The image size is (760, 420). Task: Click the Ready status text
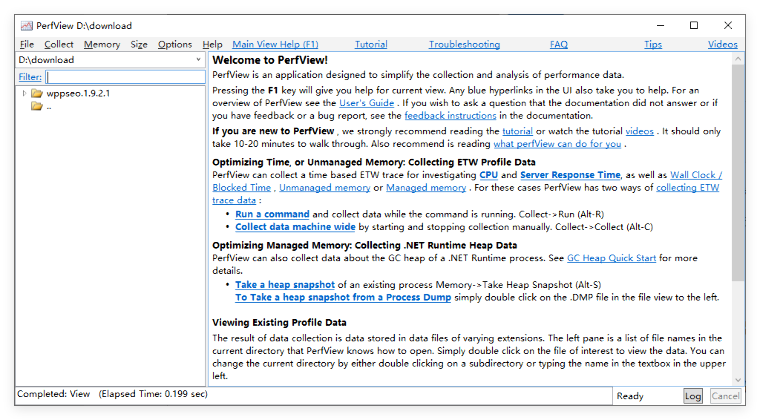[x=630, y=396]
